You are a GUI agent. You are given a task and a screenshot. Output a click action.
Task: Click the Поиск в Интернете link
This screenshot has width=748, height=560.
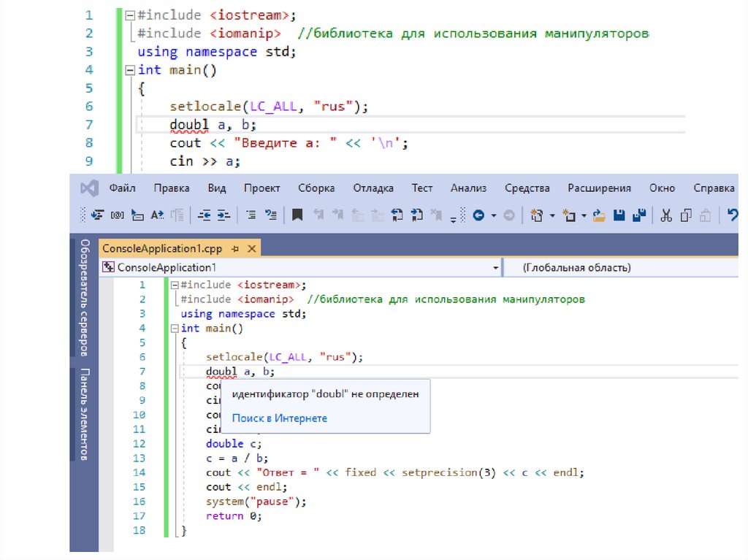click(x=280, y=418)
